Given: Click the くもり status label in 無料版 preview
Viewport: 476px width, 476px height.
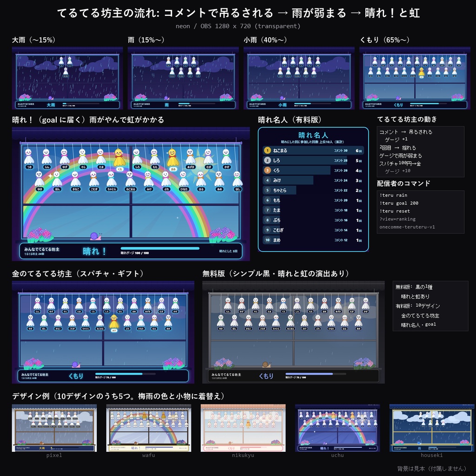Looking at the screenshot, I should (266, 376).
